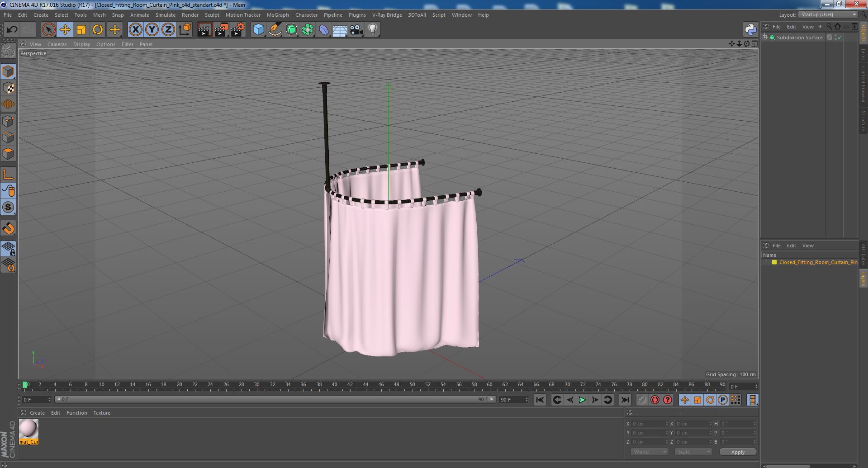Select the Live Selection tool
Screen dimensions: 868x468
[x=48, y=30]
